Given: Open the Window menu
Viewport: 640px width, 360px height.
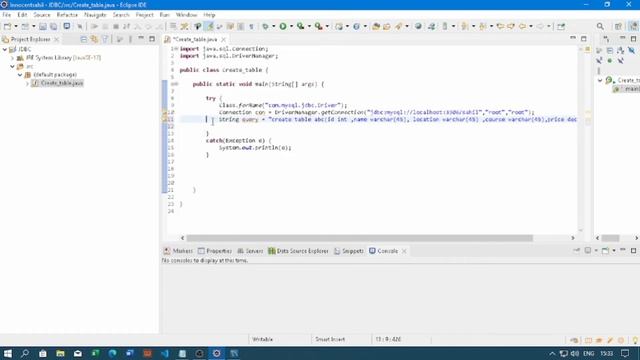Looking at the screenshot, I should (187, 15).
